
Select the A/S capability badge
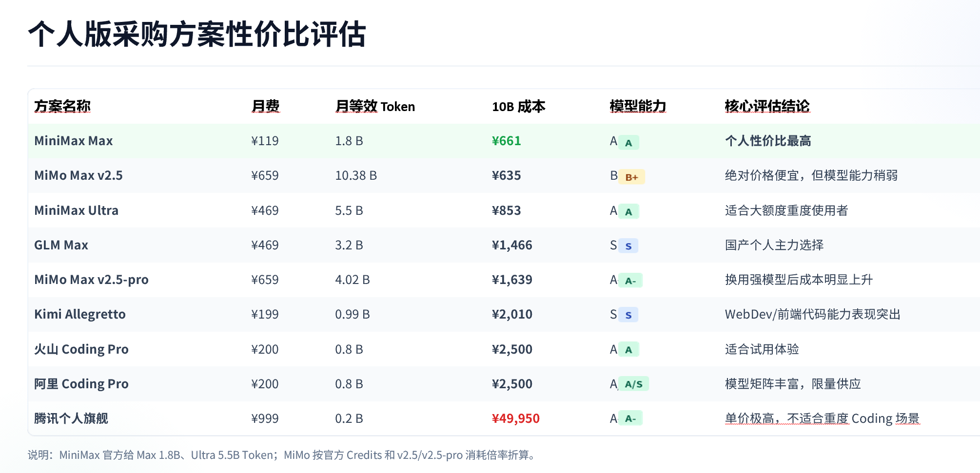point(633,384)
